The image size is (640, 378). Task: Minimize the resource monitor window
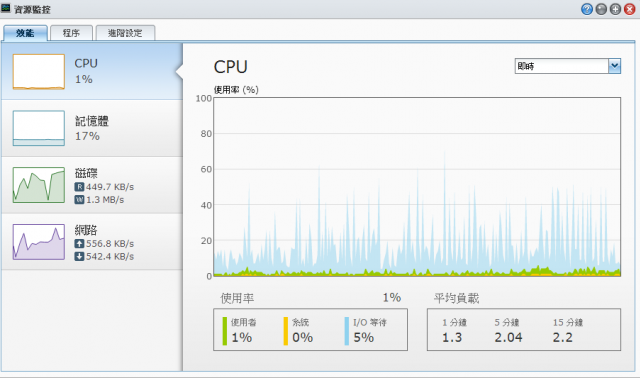pos(601,9)
